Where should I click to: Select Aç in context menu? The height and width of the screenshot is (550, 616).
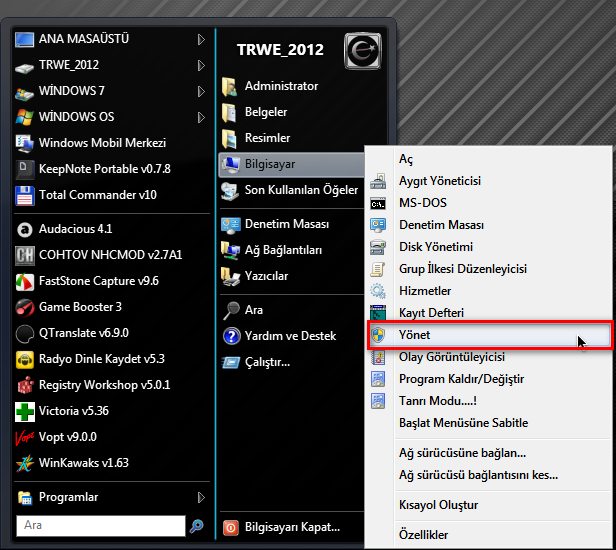click(489, 159)
